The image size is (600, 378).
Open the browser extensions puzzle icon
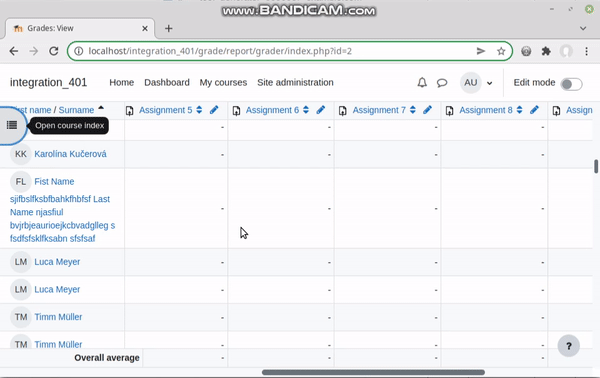[x=546, y=51]
